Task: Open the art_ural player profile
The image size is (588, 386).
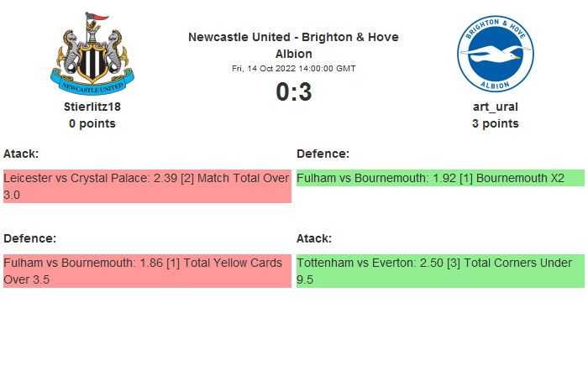Action: click(x=496, y=107)
